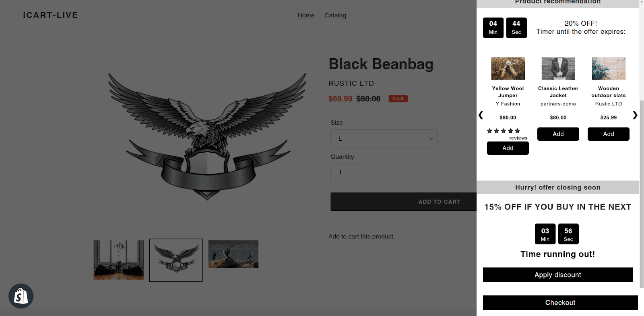644x316 pixels.
Task: Click the Classic Leather Jacket product image
Action: (x=558, y=68)
